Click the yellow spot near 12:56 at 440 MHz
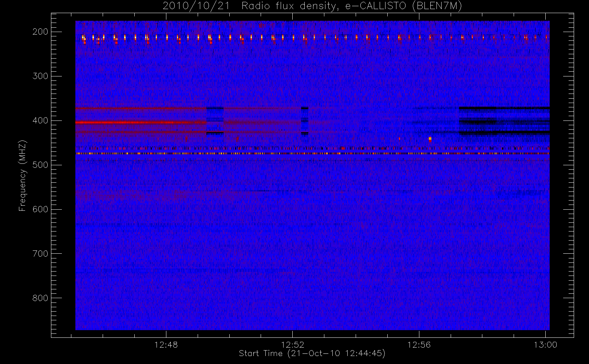589x364 pixels. tap(430, 139)
